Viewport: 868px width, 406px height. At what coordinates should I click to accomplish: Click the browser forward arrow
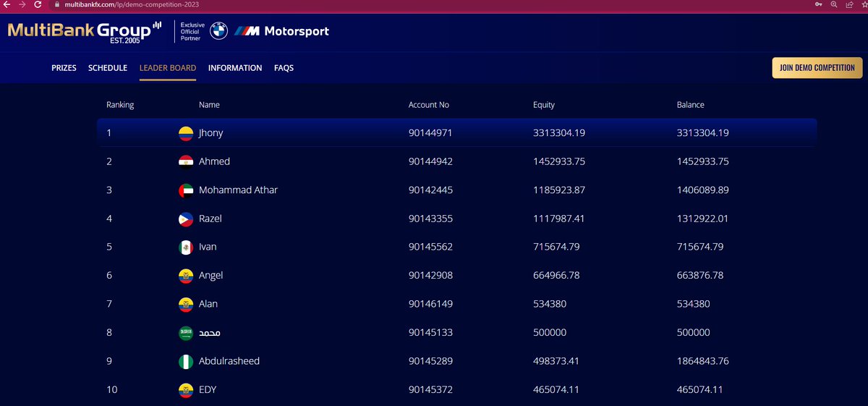click(22, 4)
